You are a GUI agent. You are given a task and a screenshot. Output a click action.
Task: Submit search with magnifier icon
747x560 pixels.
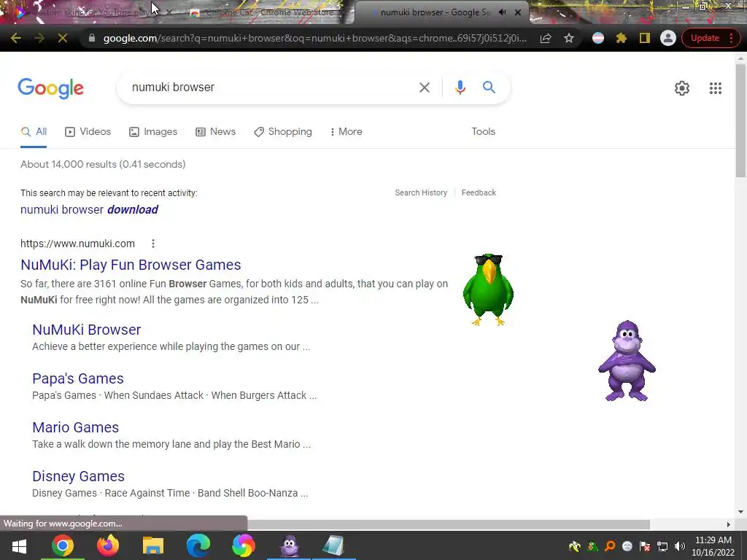point(489,87)
